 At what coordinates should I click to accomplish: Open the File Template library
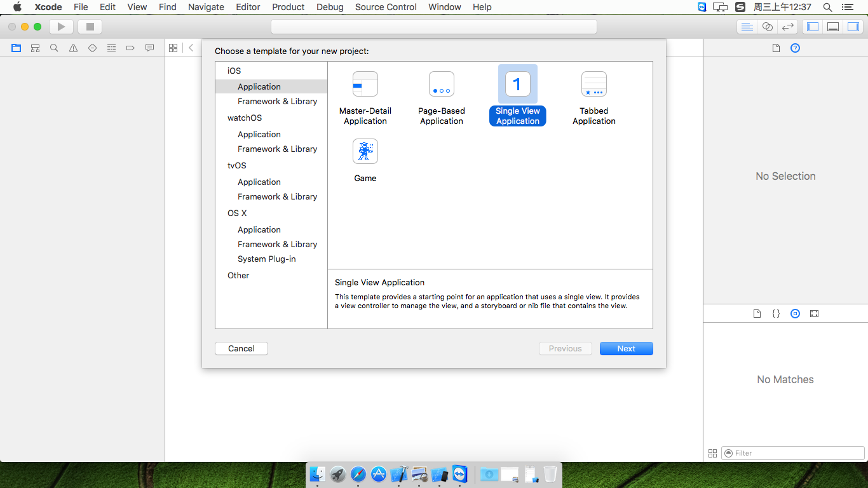point(757,313)
